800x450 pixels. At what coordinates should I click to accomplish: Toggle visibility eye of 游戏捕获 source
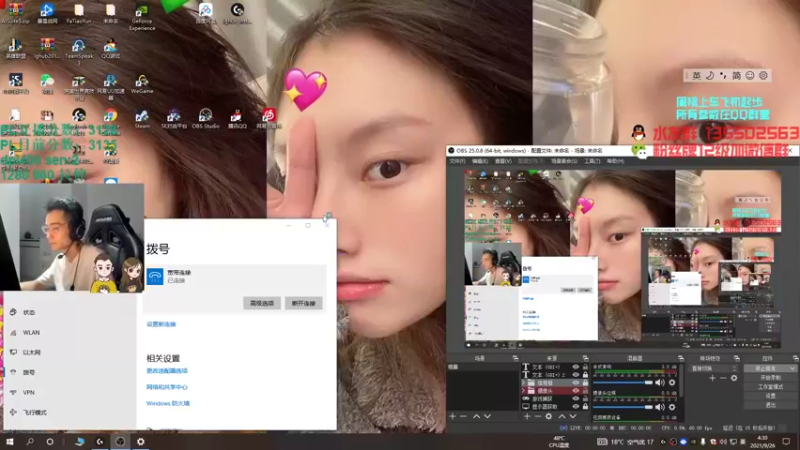point(576,398)
